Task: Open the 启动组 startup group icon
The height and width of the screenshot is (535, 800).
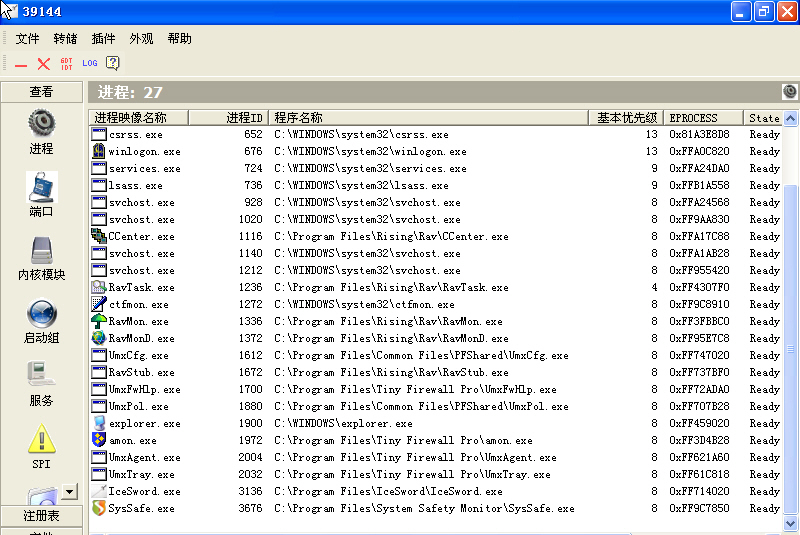Action: 41,313
